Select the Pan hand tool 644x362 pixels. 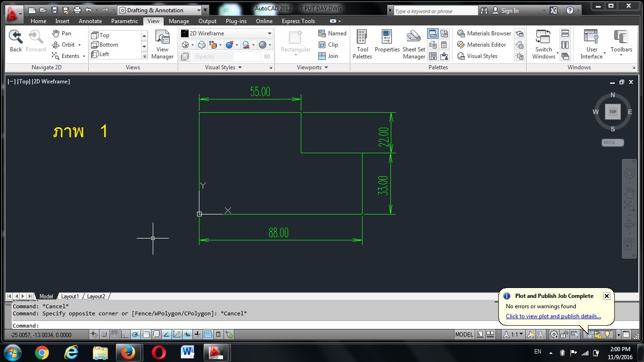point(61,33)
